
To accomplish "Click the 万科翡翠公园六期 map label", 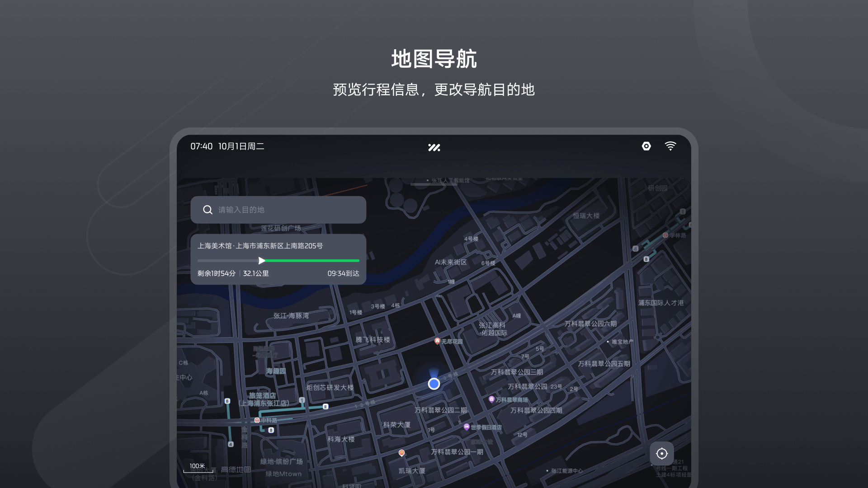I will pyautogui.click(x=590, y=324).
